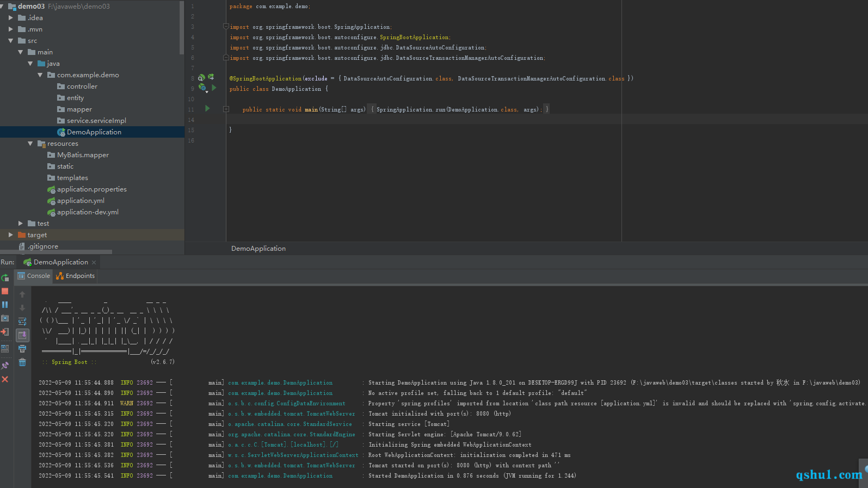Collapse imports fold marker on line 3

[x=226, y=26]
